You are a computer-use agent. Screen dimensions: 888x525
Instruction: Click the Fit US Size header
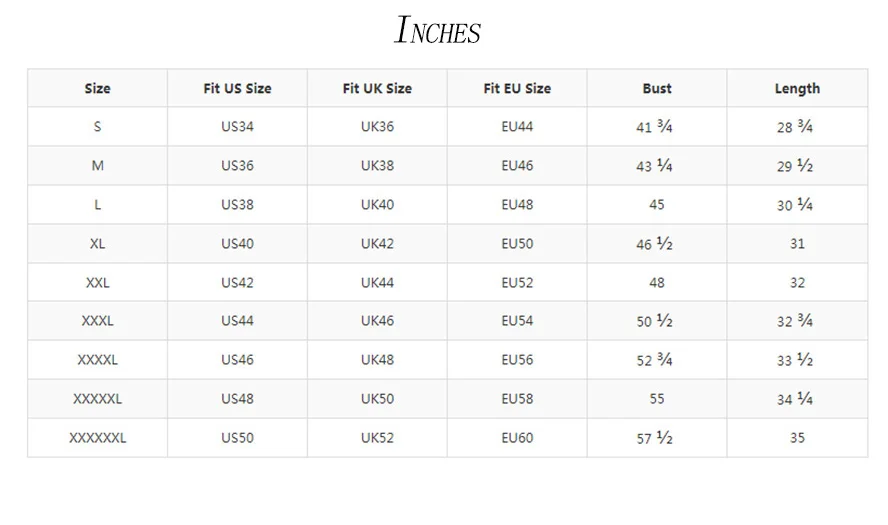click(x=237, y=88)
